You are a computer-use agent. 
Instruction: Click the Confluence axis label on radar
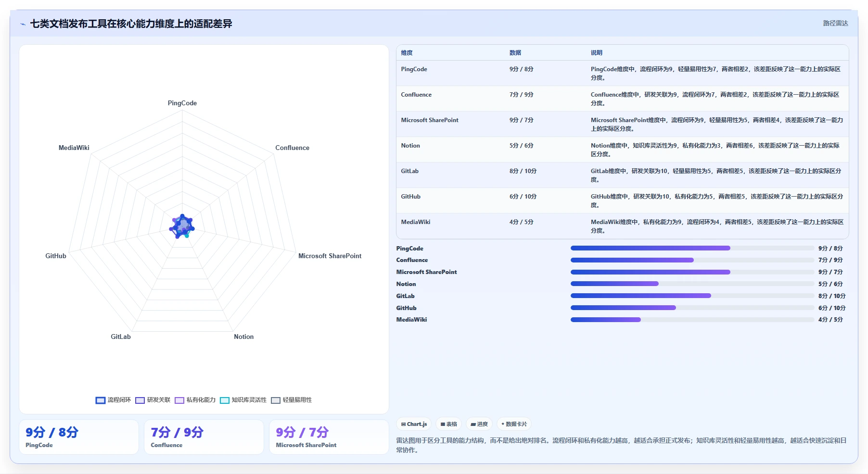pyautogui.click(x=292, y=148)
